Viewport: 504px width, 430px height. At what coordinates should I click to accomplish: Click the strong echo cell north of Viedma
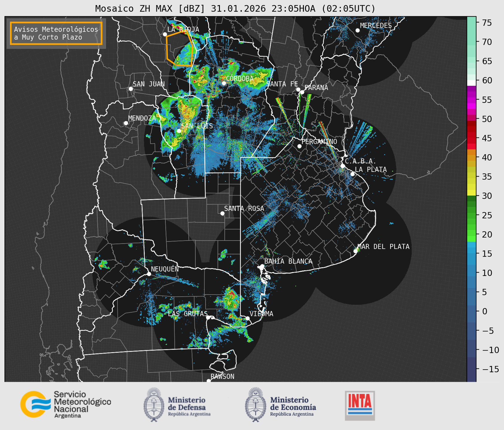pos(231,299)
